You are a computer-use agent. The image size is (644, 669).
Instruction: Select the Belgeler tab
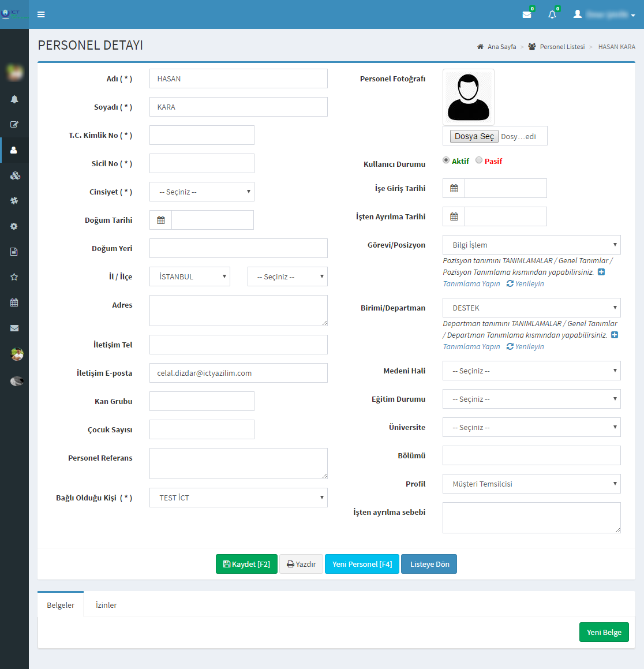point(61,605)
